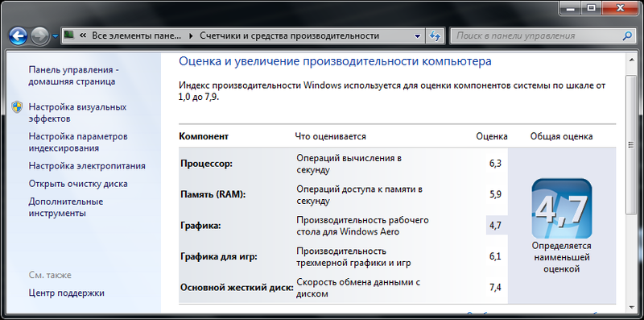644x320 pixels.
Task: Open recent pages dropdown next to Forward arrow
Action: (56, 37)
